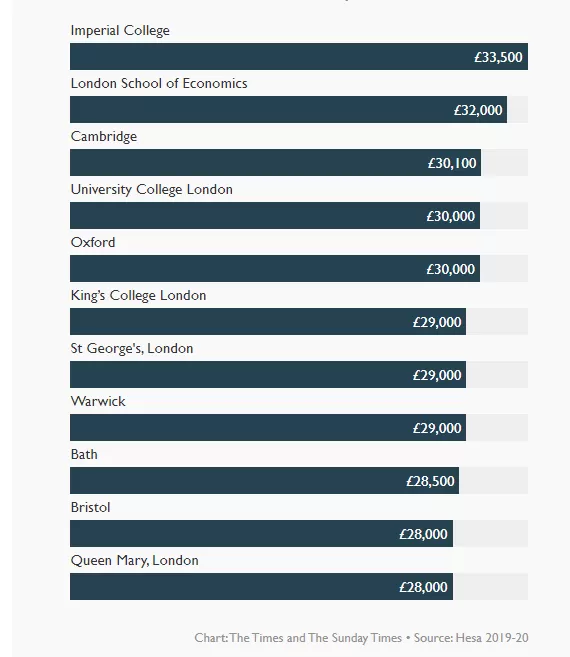570x657 pixels.
Task: Click the Imperial College label
Action: tap(120, 31)
